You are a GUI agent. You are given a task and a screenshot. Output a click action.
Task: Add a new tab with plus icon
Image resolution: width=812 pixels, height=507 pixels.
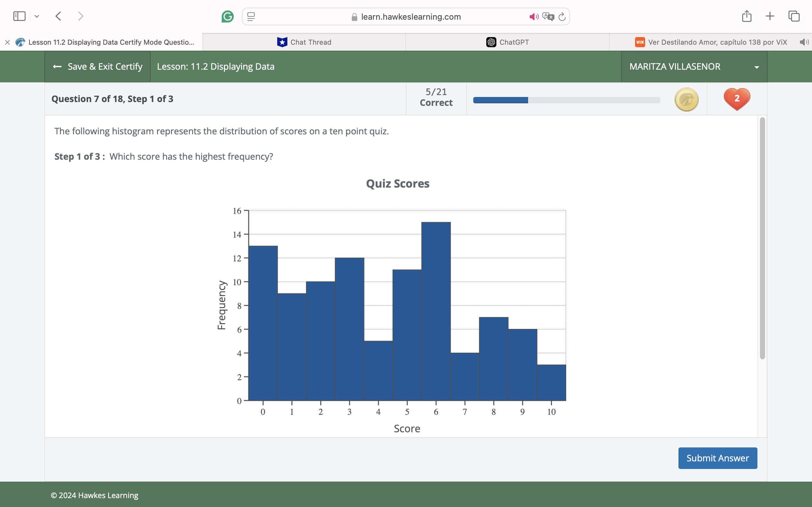click(x=770, y=16)
